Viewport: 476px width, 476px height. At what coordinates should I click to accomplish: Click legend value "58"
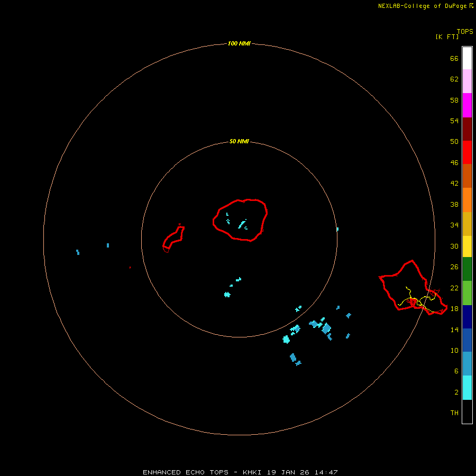pos(454,100)
